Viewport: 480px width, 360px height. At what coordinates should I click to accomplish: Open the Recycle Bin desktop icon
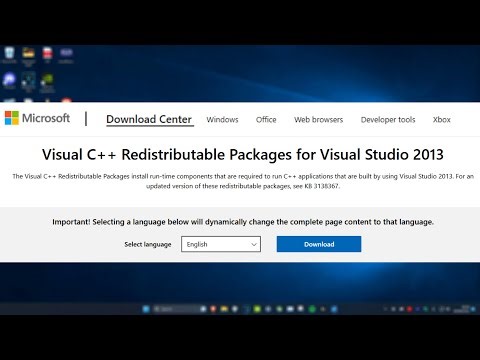click(9, 55)
